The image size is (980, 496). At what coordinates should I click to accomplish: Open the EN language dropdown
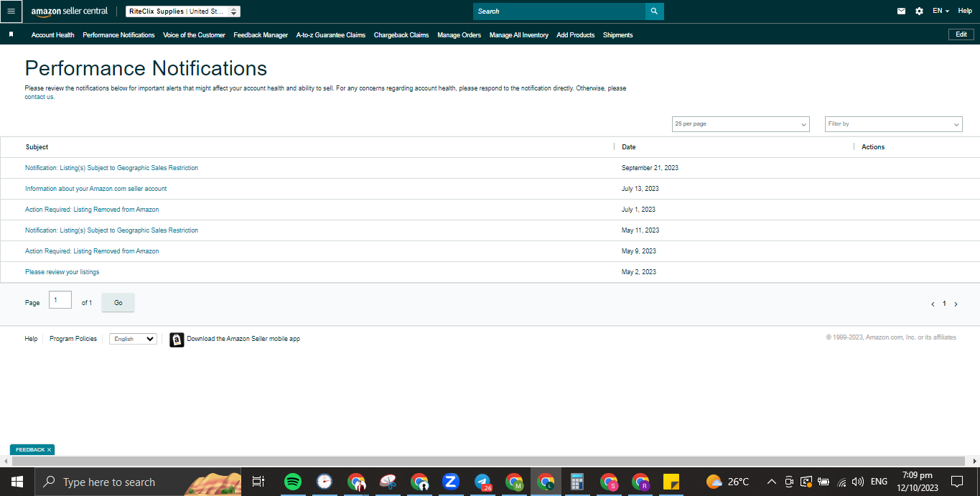point(941,11)
